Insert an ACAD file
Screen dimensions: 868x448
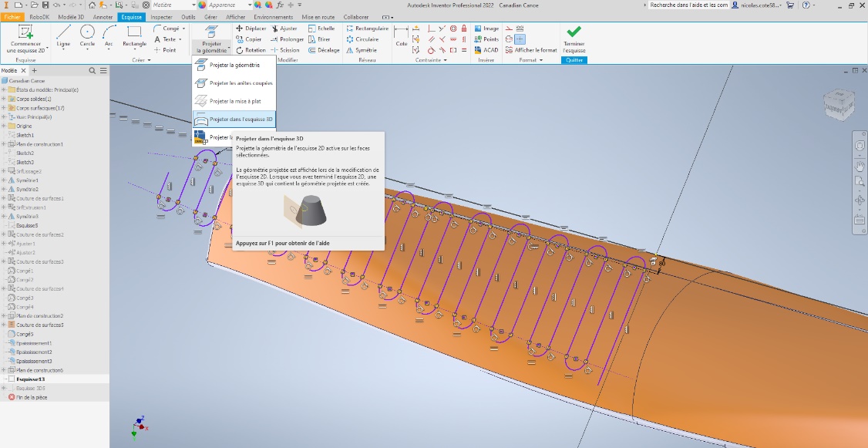click(486, 50)
